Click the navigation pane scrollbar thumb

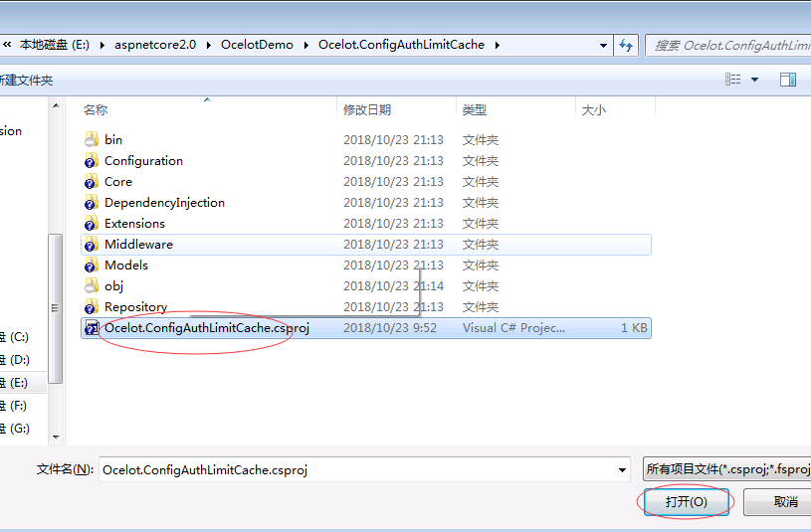(x=56, y=308)
